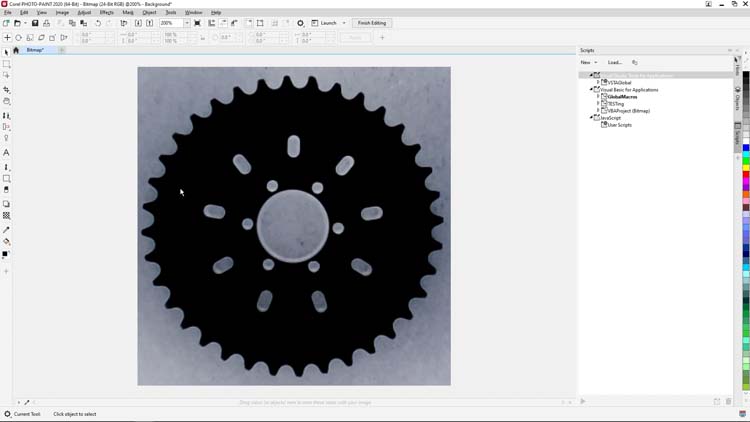Open the Tools menu

click(x=171, y=12)
